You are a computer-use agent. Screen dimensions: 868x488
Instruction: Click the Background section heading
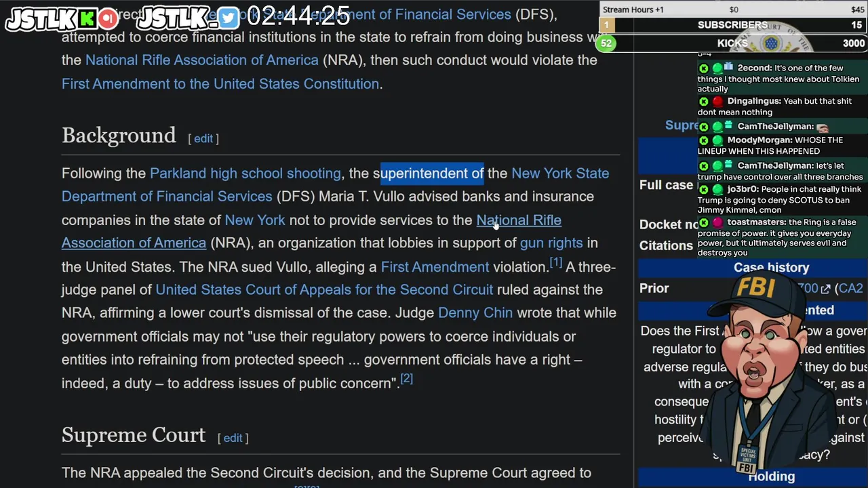(119, 136)
